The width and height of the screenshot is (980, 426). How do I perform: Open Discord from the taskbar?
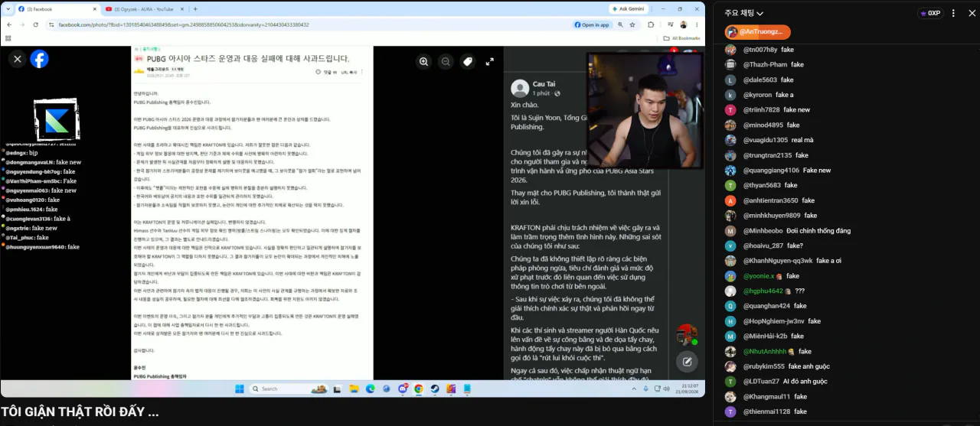(403, 389)
